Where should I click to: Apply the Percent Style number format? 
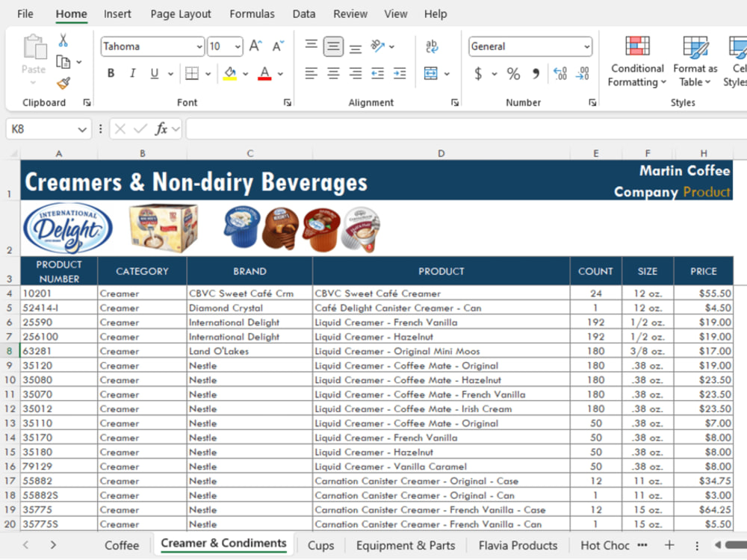[x=512, y=74]
